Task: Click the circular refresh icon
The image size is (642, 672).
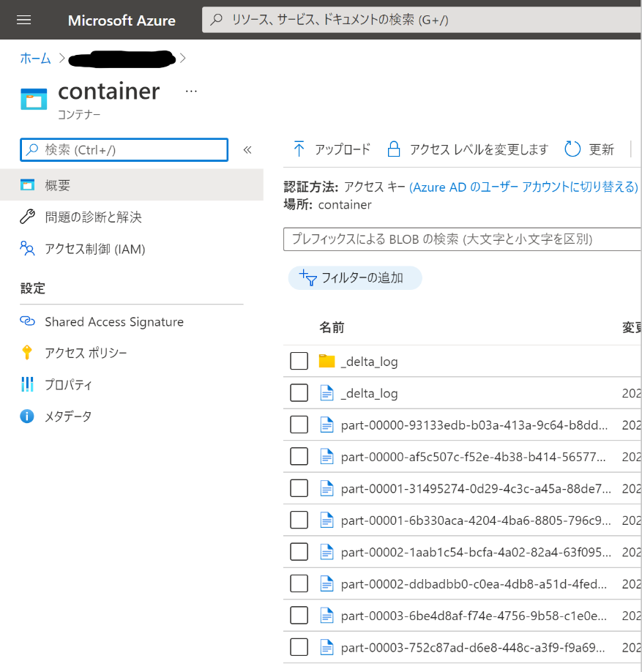Action: 572,149
